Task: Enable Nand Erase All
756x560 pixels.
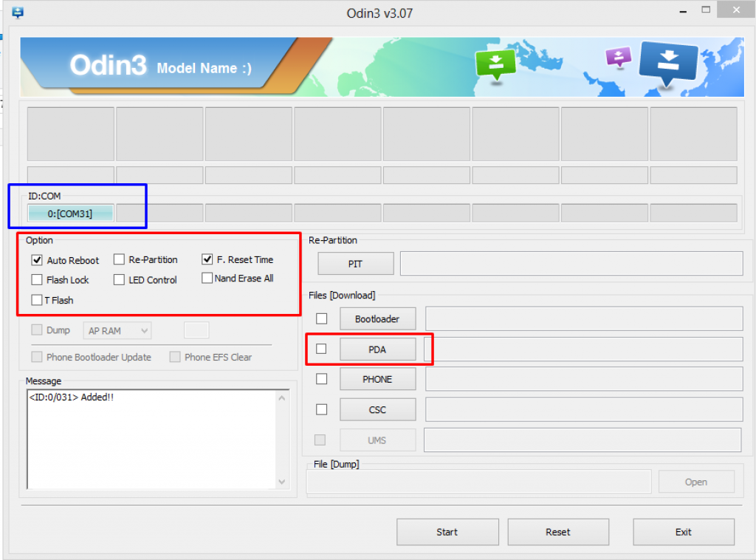Action: pyautogui.click(x=207, y=279)
